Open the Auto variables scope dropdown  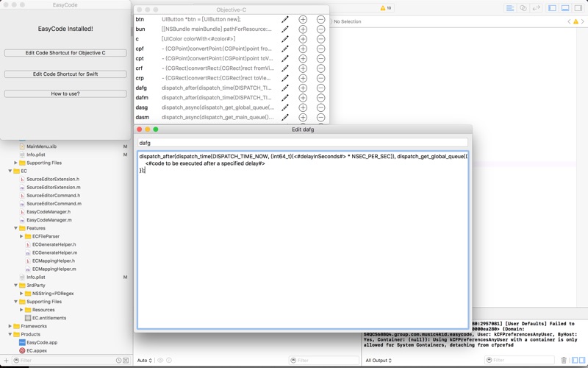point(144,360)
